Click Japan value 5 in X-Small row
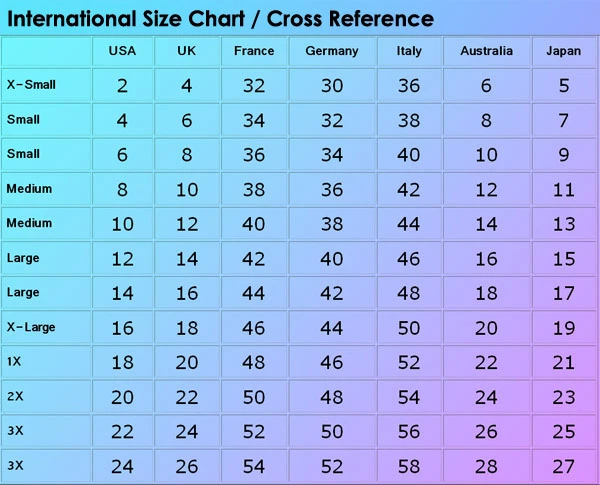 pos(564,85)
